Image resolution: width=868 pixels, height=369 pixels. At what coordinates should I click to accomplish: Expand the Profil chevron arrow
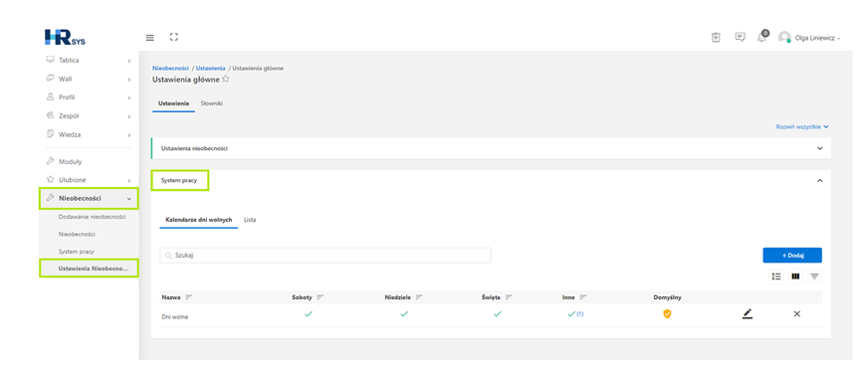click(x=129, y=97)
